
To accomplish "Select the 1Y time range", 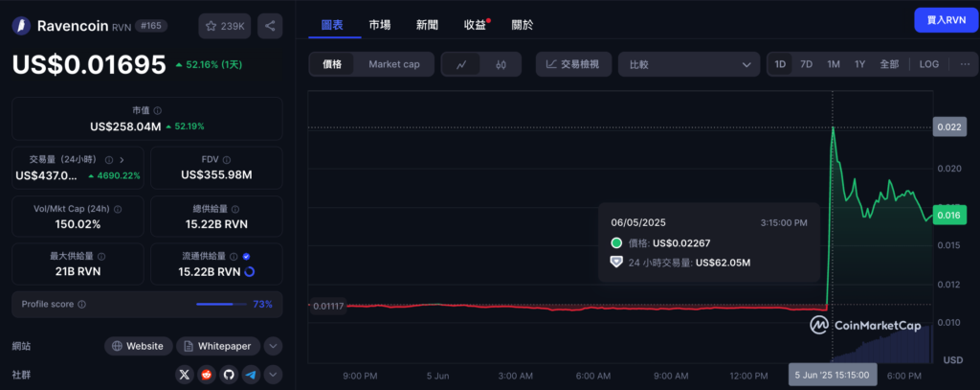I will pos(860,64).
